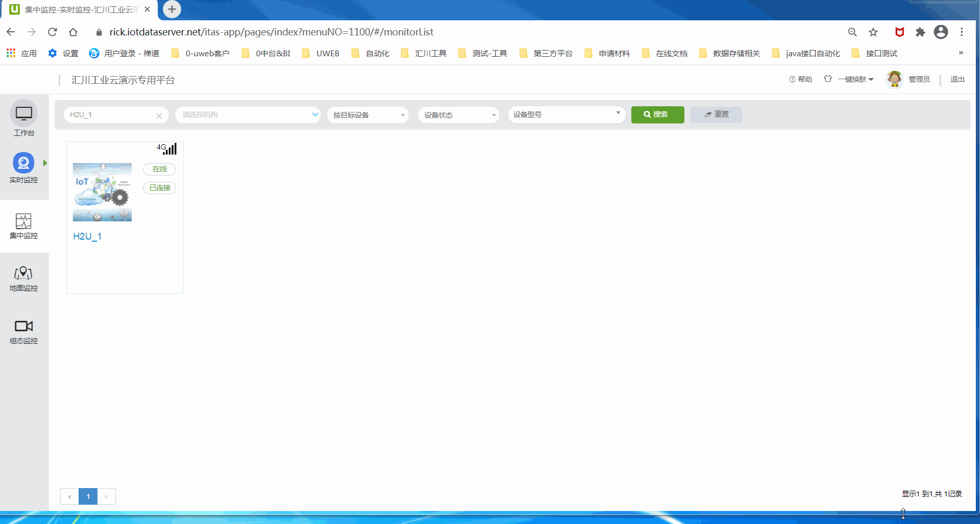
Task: Go to next page »
Action: [x=106, y=496]
